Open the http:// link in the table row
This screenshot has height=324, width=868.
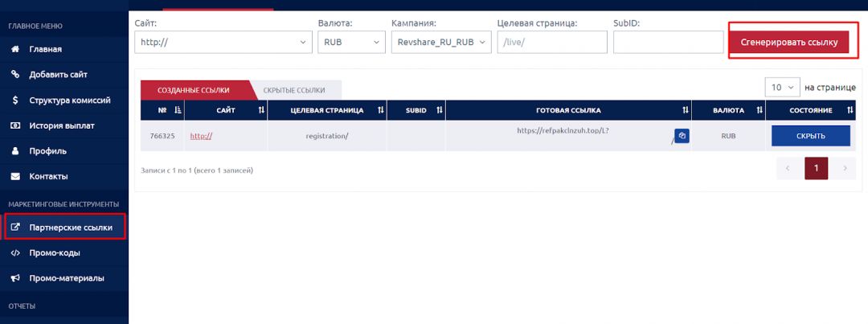(201, 136)
